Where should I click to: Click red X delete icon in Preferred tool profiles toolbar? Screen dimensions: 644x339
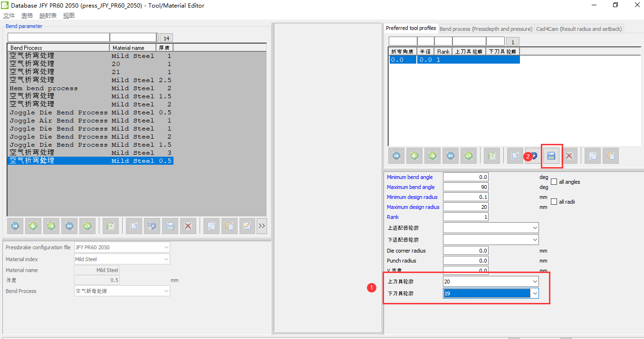(x=569, y=156)
